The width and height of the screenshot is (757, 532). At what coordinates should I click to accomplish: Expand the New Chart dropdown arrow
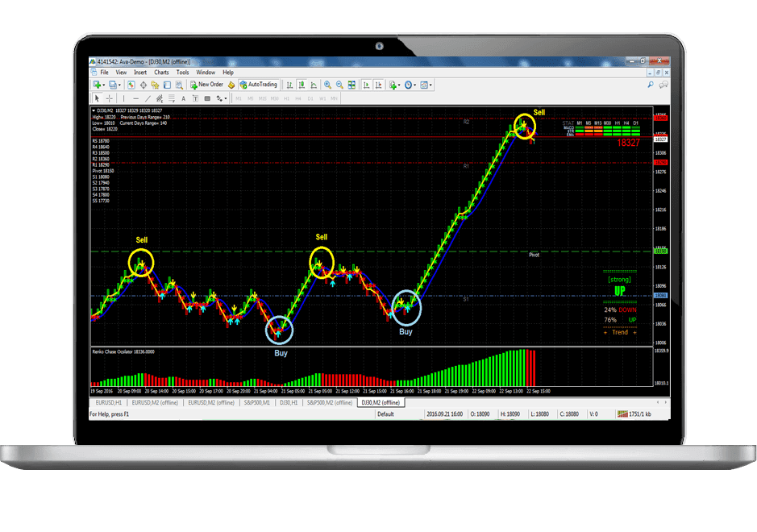point(104,85)
